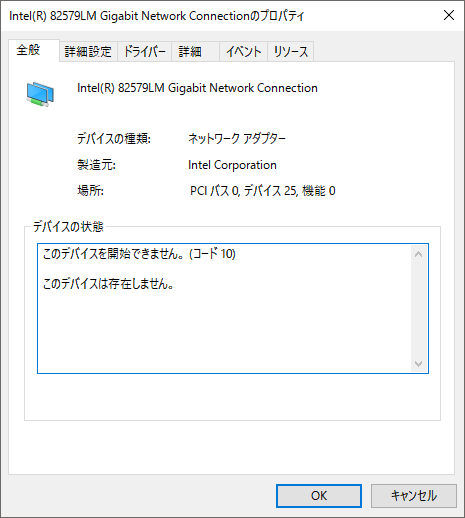Click the network adapter device icon
The image size is (465, 518).
coord(40,94)
